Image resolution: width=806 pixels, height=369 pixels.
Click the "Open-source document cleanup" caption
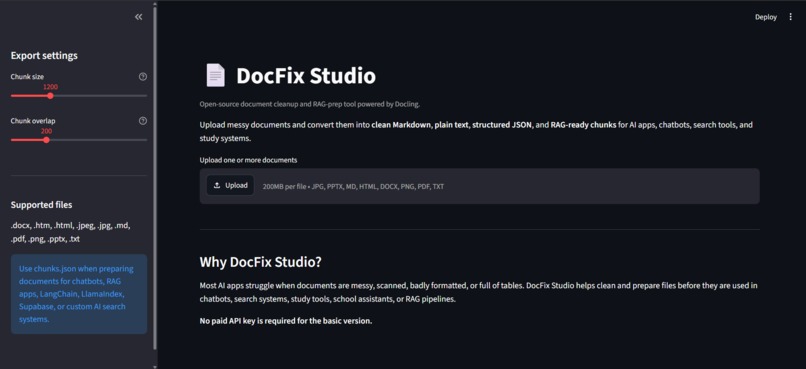pyautogui.click(x=310, y=104)
